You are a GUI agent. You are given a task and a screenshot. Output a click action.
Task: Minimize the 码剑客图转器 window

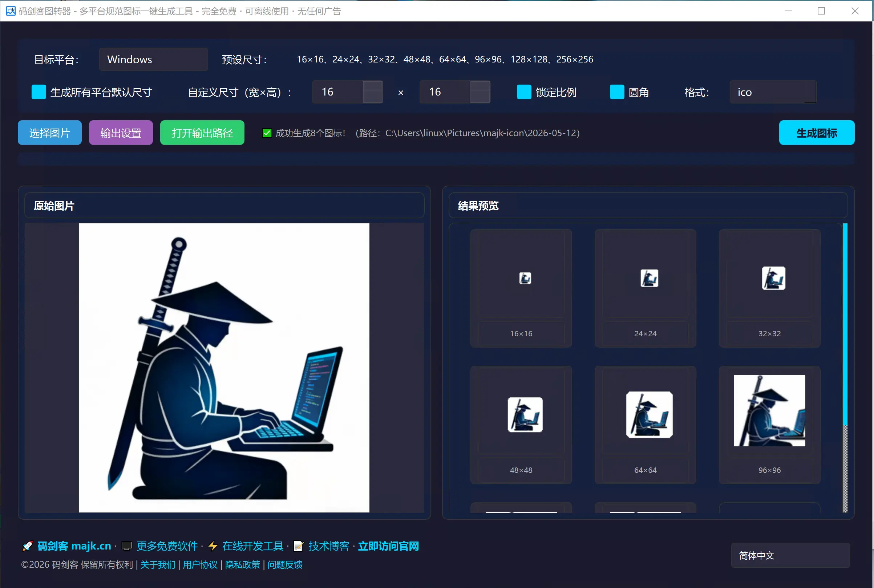(x=788, y=11)
